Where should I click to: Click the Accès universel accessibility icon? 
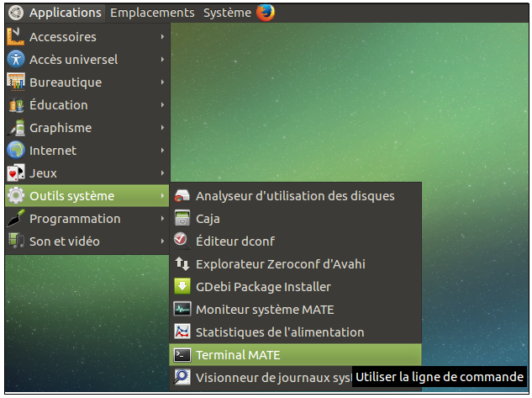[16, 59]
